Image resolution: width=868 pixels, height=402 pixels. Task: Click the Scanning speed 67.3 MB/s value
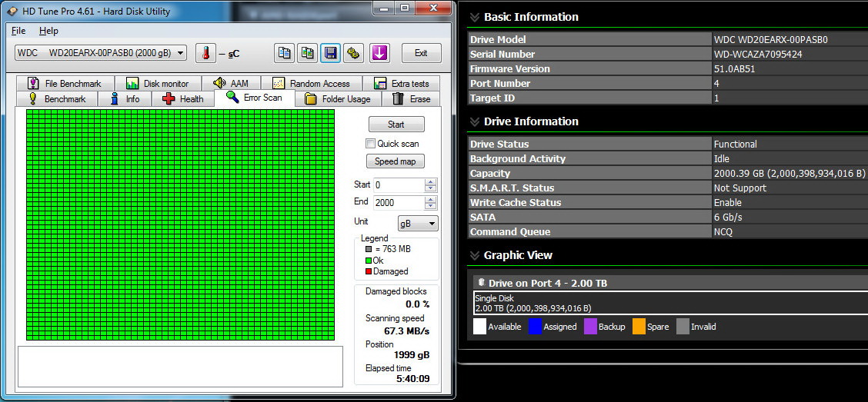407,331
